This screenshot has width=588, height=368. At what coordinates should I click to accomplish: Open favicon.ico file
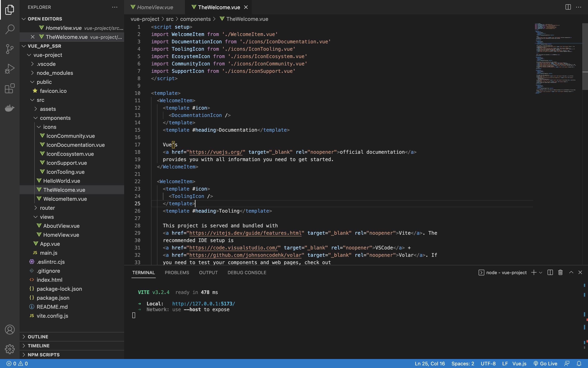click(72, 91)
